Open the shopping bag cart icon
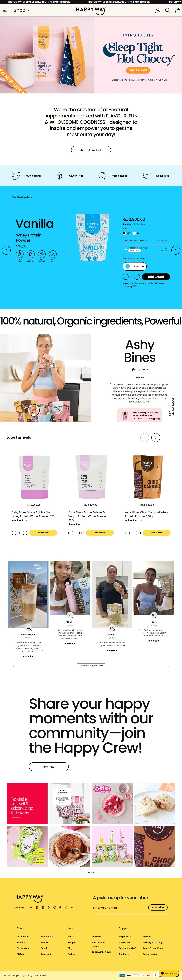Image resolution: width=182 pixels, height=980 pixels. coord(177,10)
